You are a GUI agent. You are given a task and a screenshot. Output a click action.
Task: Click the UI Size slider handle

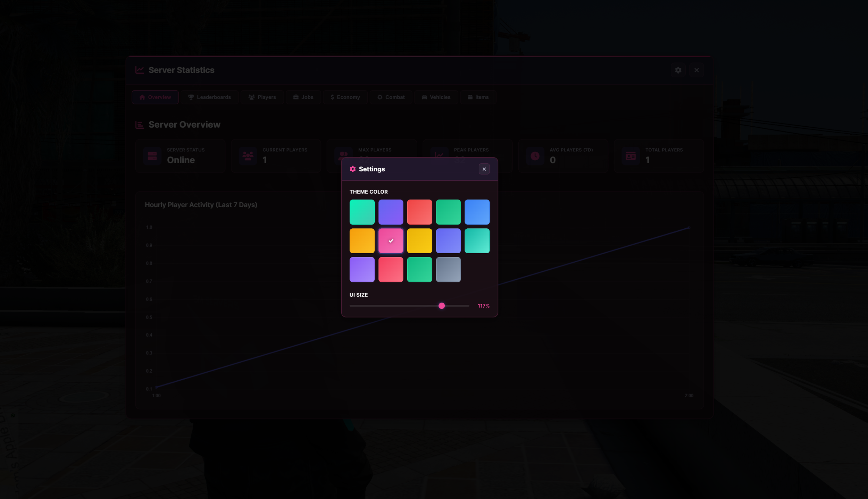pyautogui.click(x=441, y=306)
